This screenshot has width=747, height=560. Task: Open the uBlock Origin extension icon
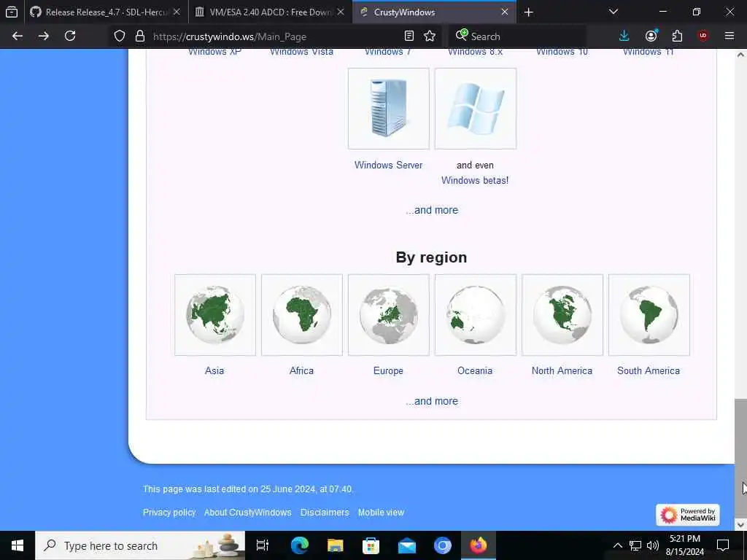tap(703, 36)
